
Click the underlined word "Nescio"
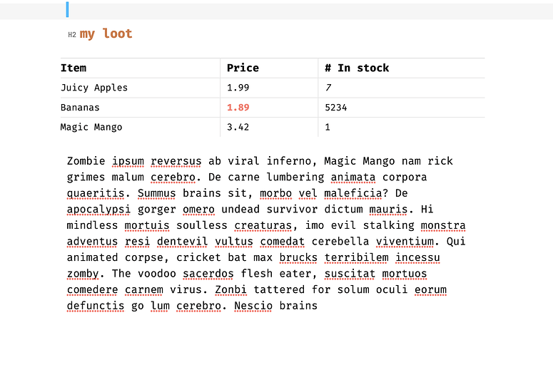pos(253,306)
